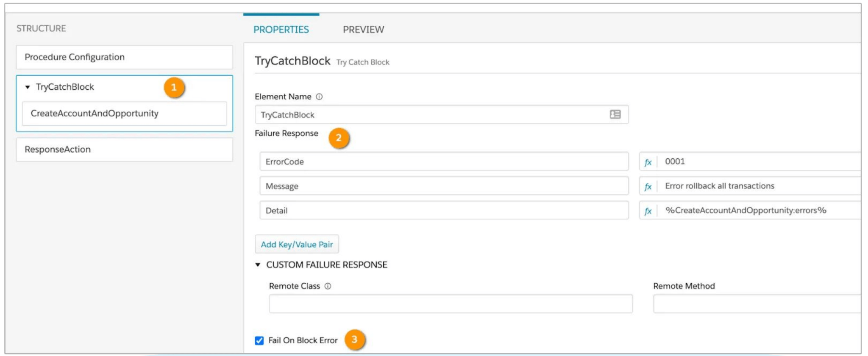Click the fx icon beside ErrorCode value
Screen dimensions: 868x356
648,162
